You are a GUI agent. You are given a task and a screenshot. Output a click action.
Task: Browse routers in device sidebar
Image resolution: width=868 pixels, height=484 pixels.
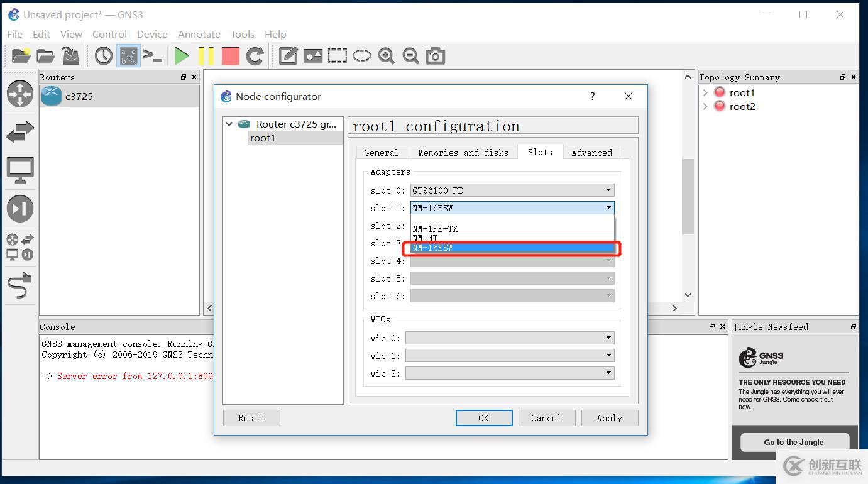tap(20, 94)
